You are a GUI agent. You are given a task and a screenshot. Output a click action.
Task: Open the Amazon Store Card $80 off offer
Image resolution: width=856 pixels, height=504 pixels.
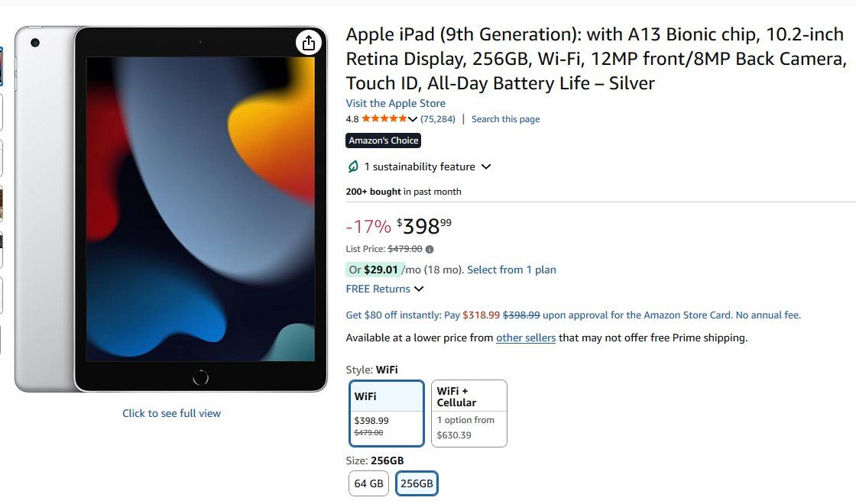[573, 315]
